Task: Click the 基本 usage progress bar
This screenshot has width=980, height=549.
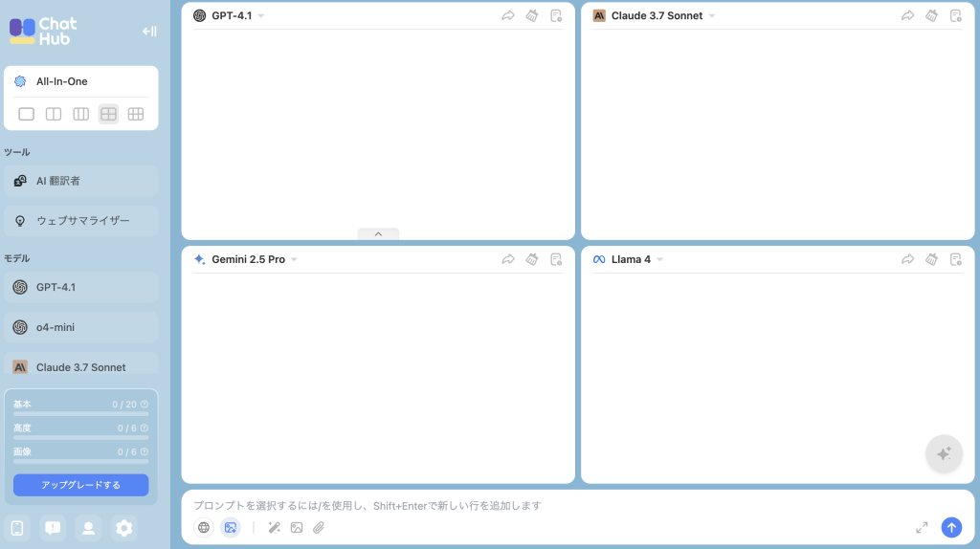Action: click(81, 414)
